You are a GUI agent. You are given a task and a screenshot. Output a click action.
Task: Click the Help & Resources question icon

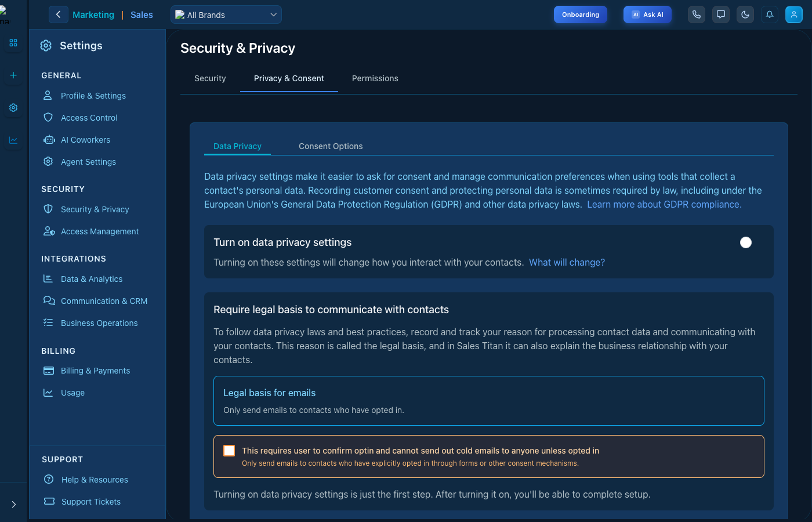coord(49,479)
